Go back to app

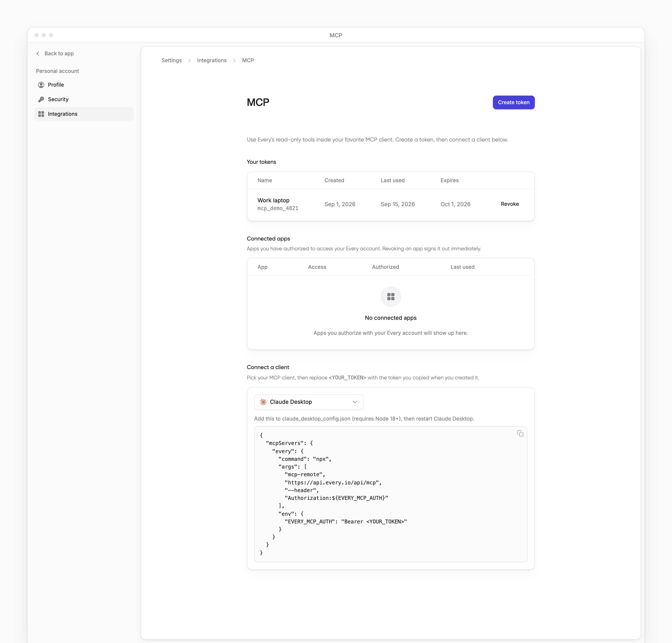click(x=55, y=53)
